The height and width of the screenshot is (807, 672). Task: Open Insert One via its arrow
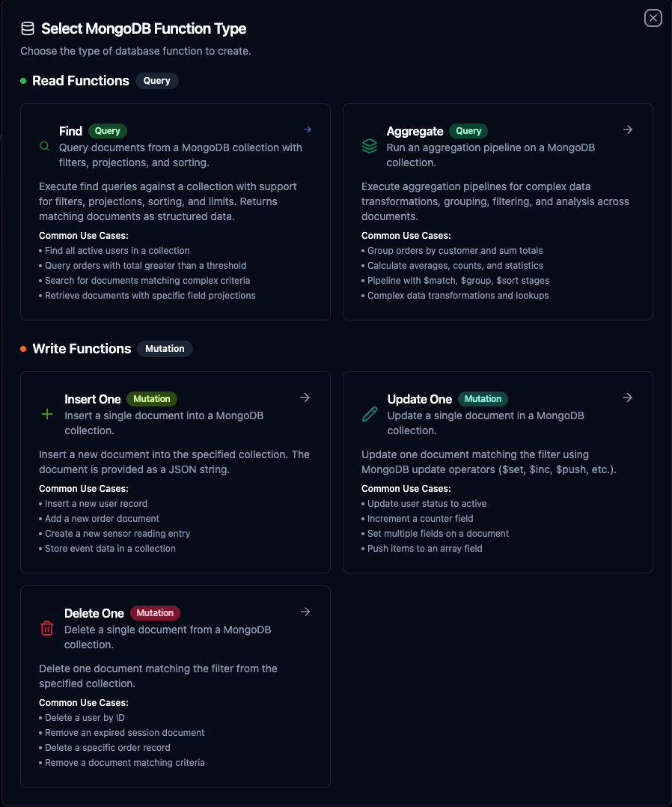click(x=305, y=398)
